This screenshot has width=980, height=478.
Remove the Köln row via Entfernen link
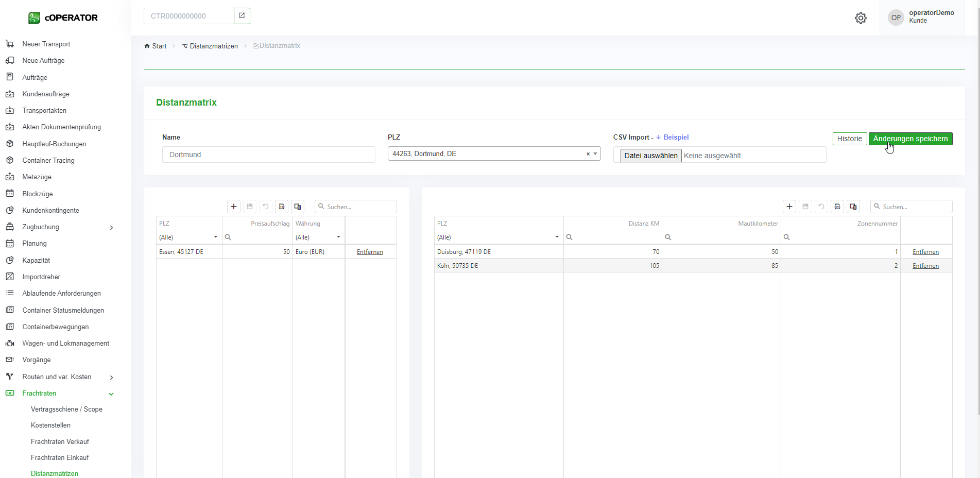(x=925, y=266)
